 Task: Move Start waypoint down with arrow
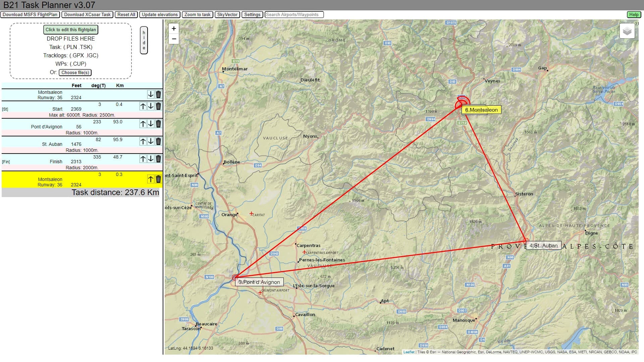tap(151, 106)
